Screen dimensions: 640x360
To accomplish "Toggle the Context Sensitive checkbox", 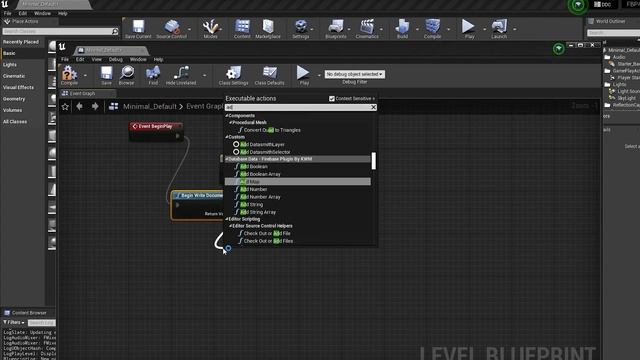I will (332, 98).
